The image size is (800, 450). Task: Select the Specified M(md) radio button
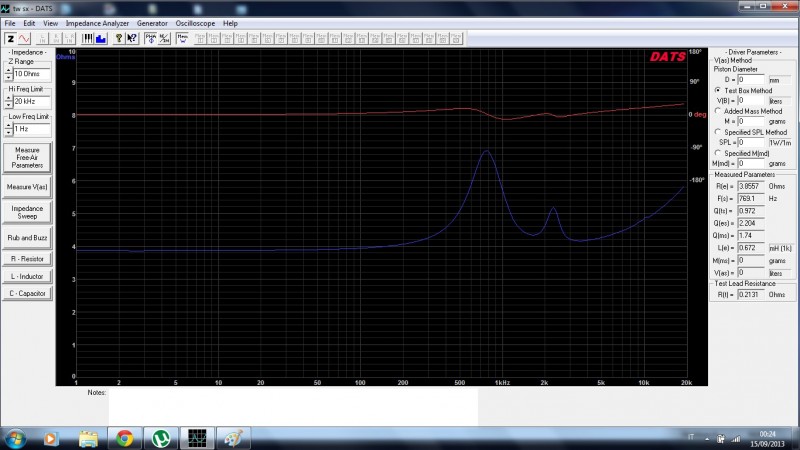[x=718, y=153]
